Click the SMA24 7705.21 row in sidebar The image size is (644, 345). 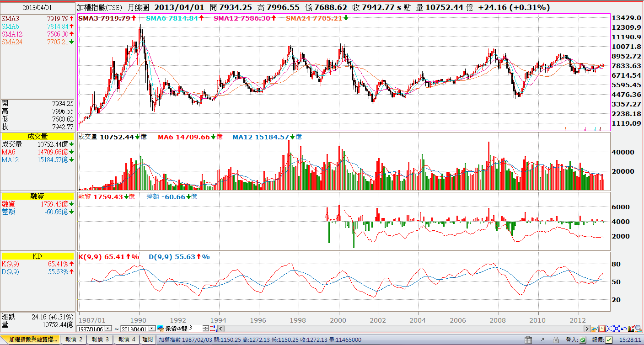point(38,42)
